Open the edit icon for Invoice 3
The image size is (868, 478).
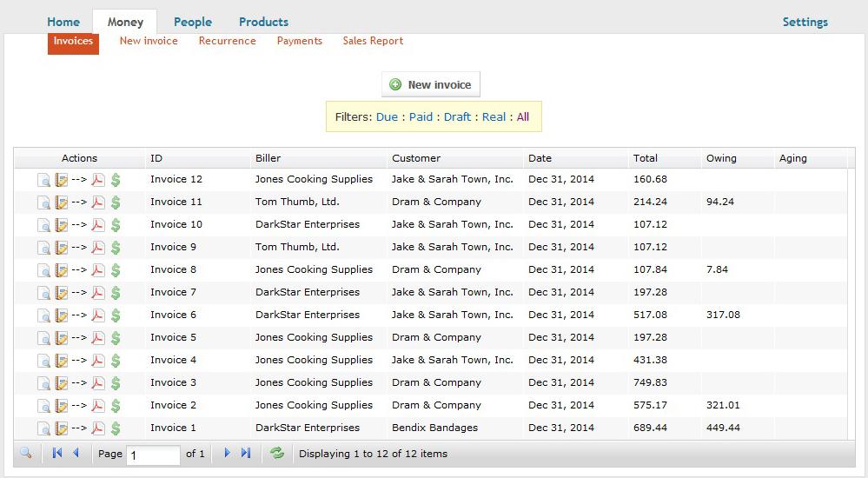[62, 383]
